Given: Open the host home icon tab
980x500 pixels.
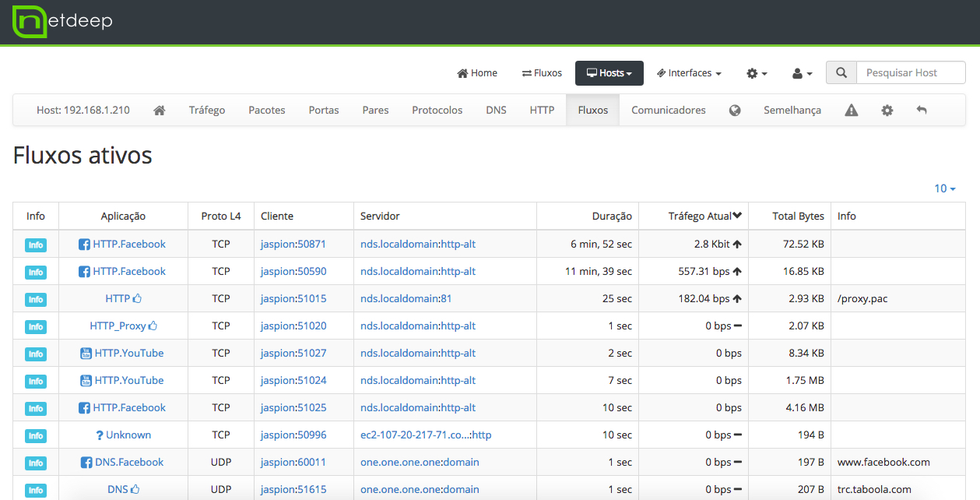Looking at the screenshot, I should click(x=160, y=111).
